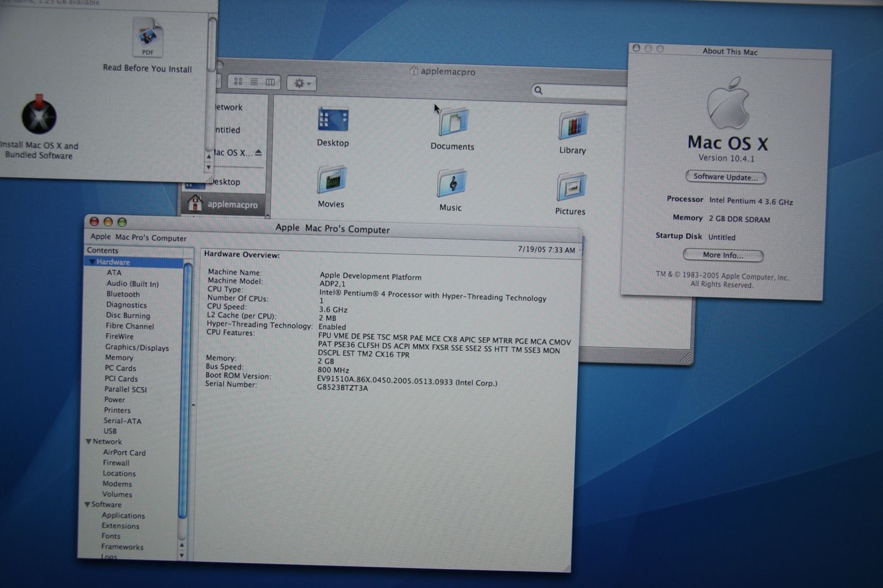This screenshot has width=883, height=588.
Task: Select Serial-ATA item
Action: coord(123,421)
